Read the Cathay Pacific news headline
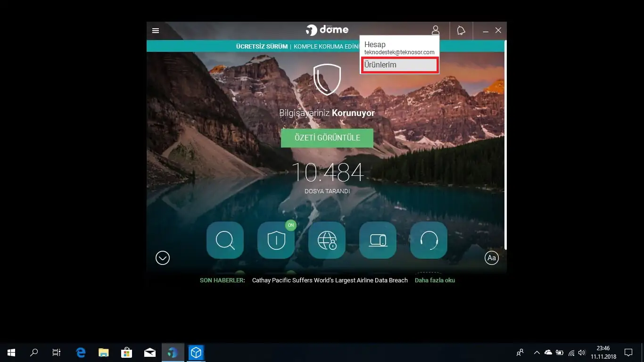 click(330, 280)
